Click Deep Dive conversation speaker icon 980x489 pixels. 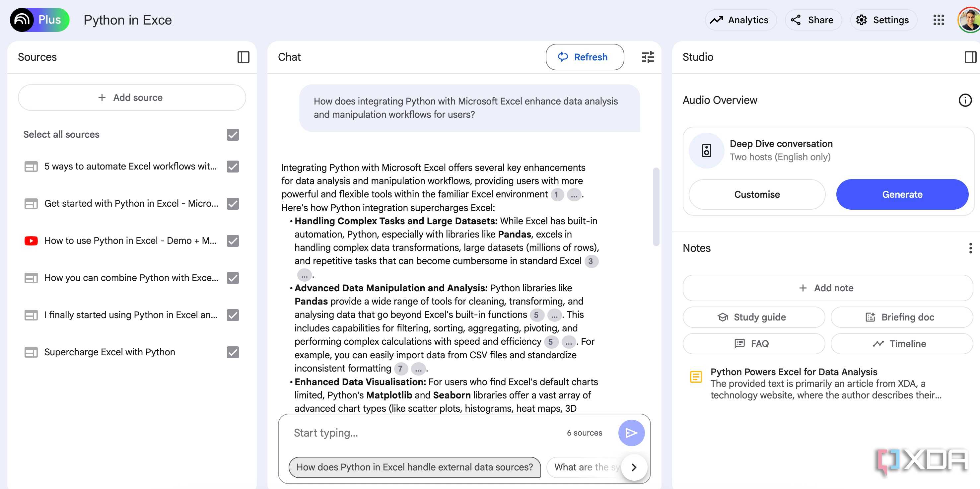[x=706, y=151]
